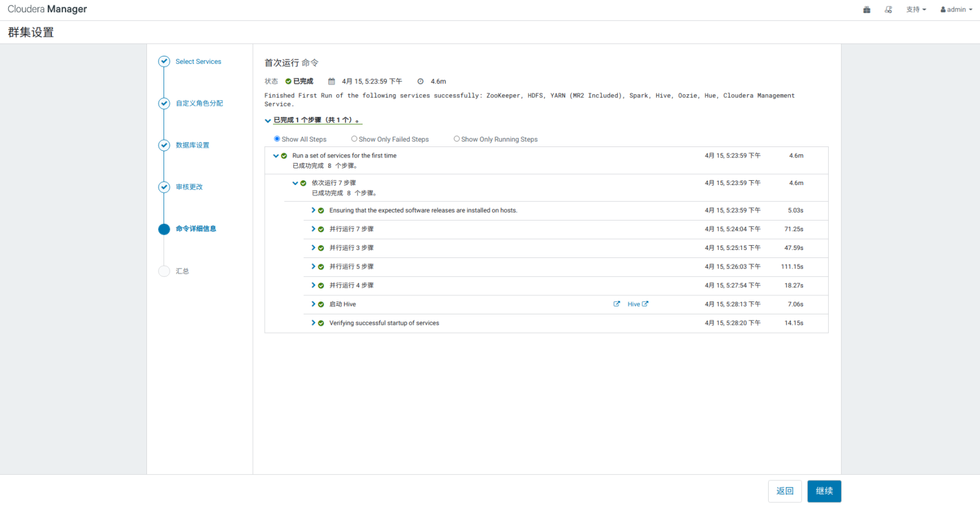Select Show Only Running Steps option
The image size is (980, 508).
456,139
